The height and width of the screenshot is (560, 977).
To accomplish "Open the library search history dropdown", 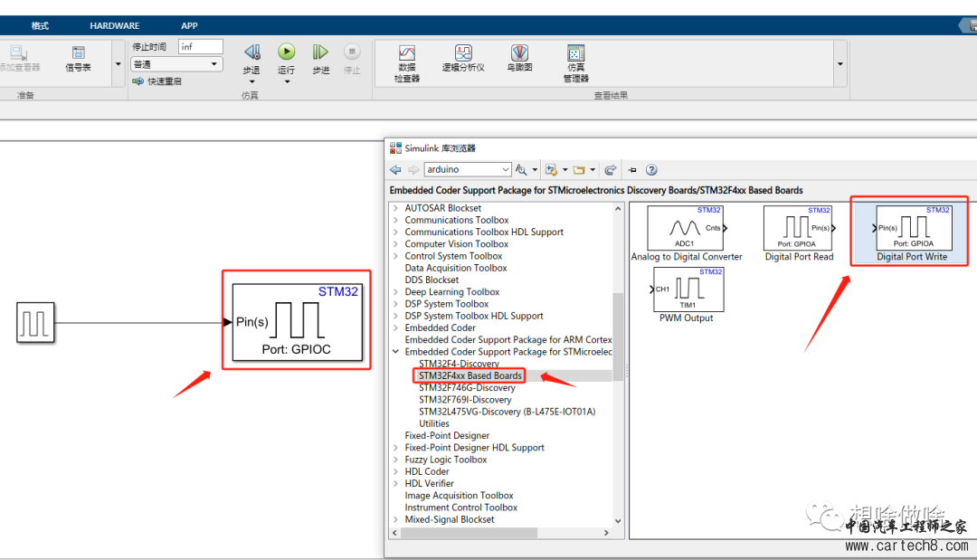I will pyautogui.click(x=505, y=169).
